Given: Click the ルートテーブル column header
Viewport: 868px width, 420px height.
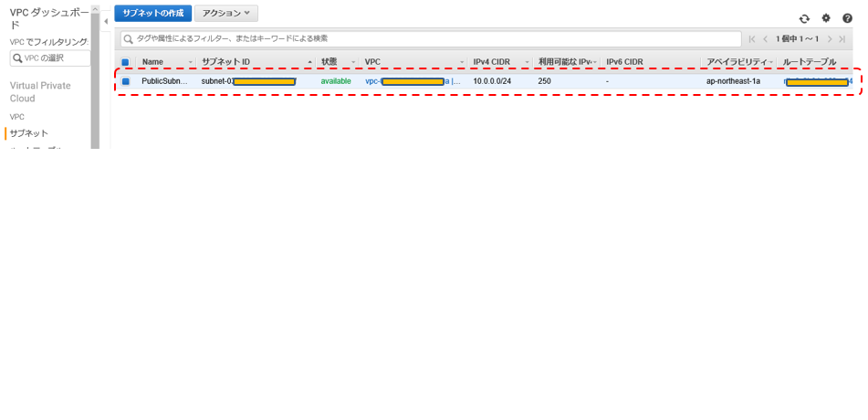Looking at the screenshot, I should (810, 62).
